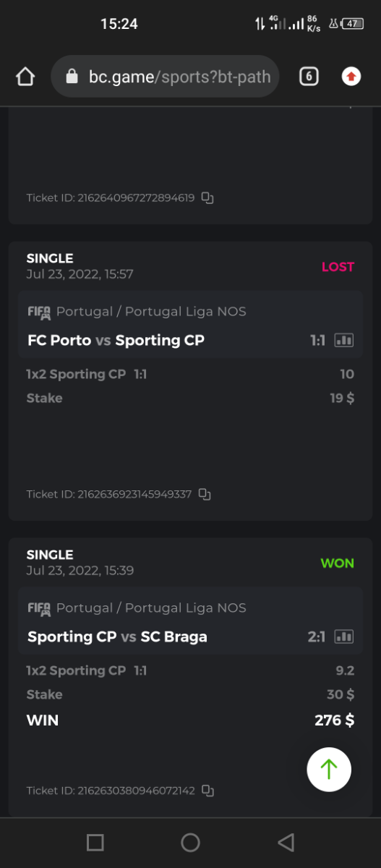Image resolution: width=381 pixels, height=868 pixels.
Task: Open the tab switcher showing 6 tabs
Action: [309, 77]
